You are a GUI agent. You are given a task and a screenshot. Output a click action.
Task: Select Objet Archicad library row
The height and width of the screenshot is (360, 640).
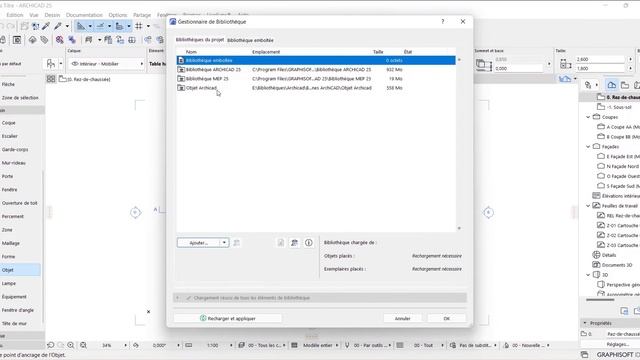[316, 88]
